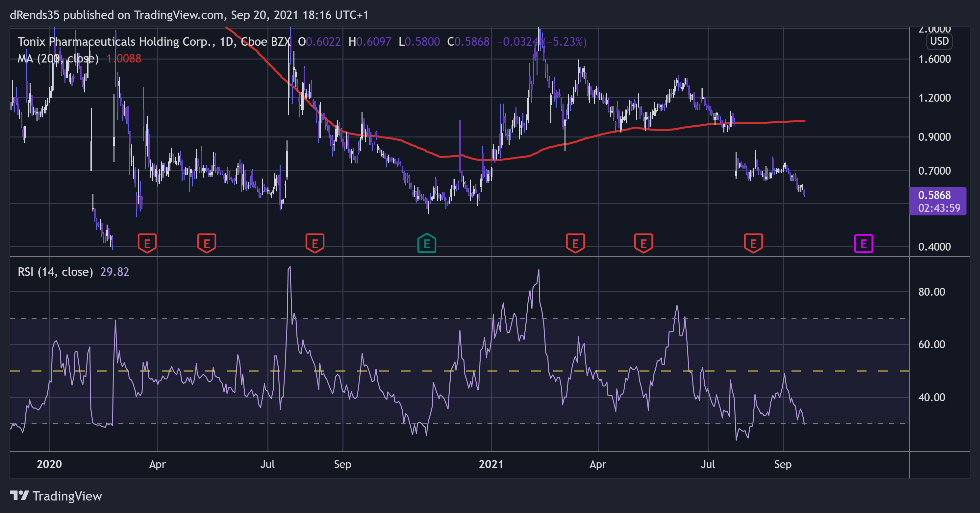Click the 40.00 RSI axis label
Viewport: 980px width, 513px height.
click(x=931, y=397)
